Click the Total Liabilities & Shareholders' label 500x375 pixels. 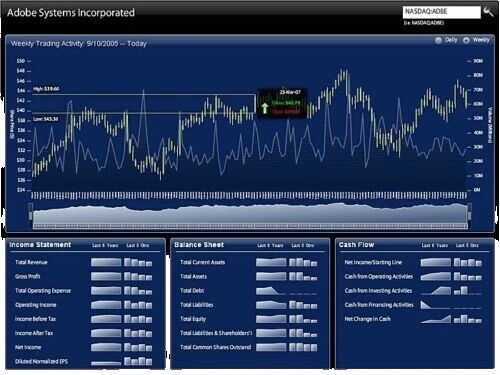216,333
